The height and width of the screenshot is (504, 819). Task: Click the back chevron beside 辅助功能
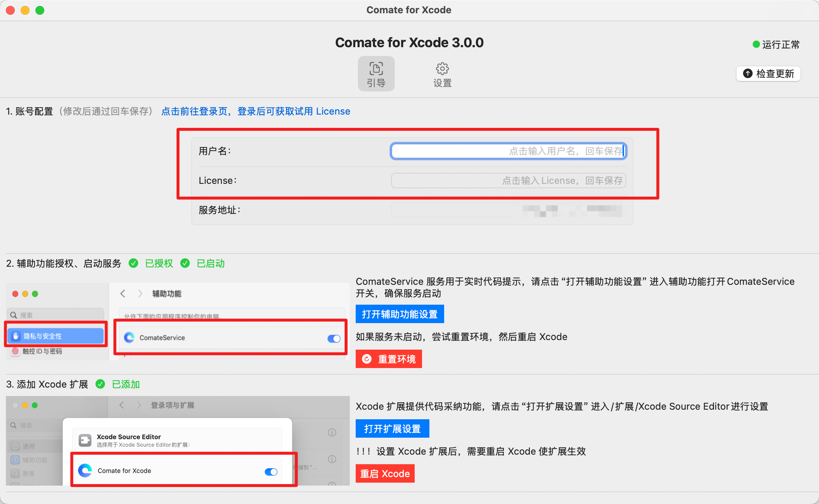tap(123, 294)
